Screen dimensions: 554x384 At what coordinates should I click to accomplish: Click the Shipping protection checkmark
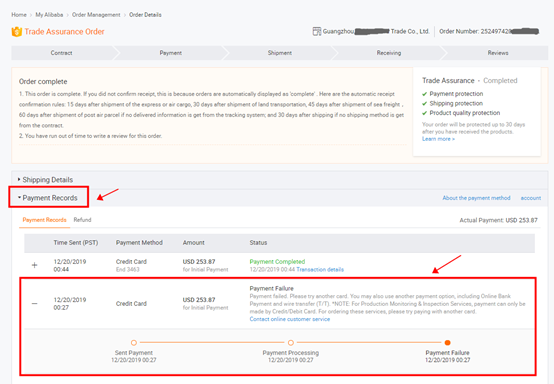424,104
